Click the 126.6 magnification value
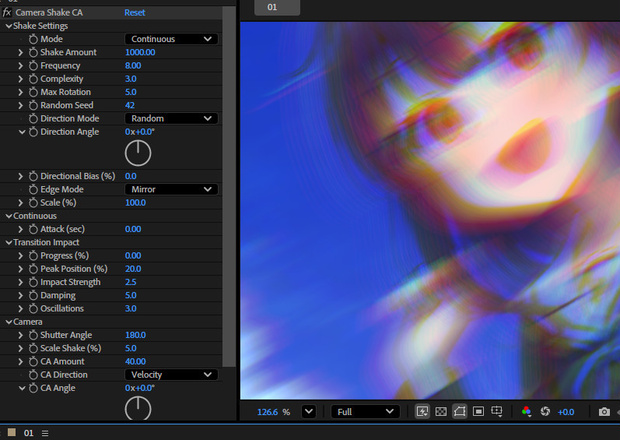This screenshot has height=440, width=620. point(268,412)
